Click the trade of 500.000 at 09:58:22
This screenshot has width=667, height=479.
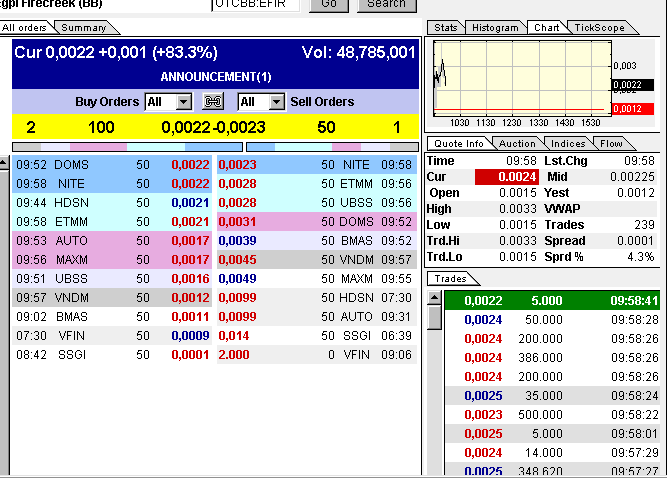(x=552, y=415)
